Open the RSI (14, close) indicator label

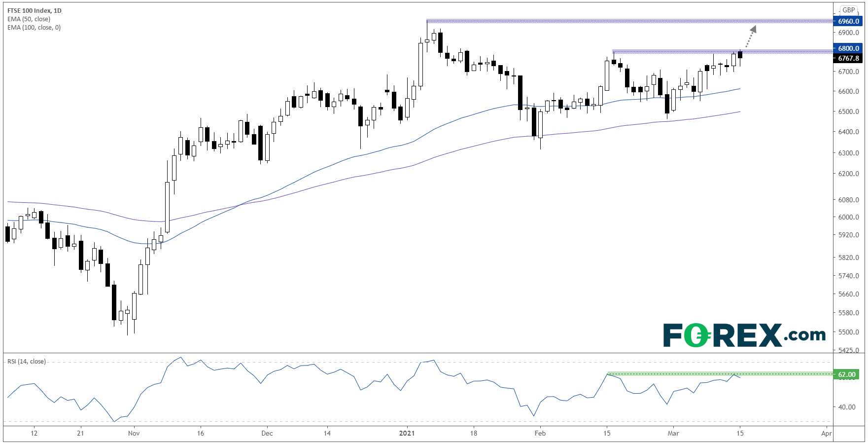click(27, 362)
